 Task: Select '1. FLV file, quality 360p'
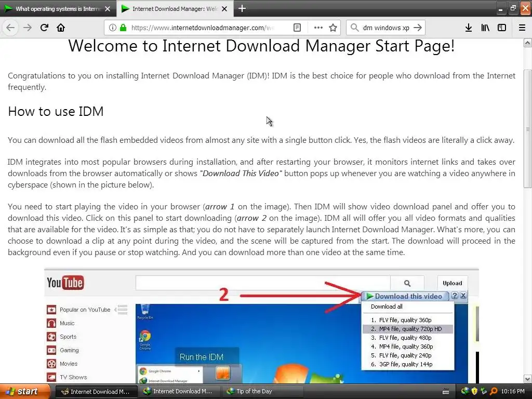pyautogui.click(x=408, y=320)
